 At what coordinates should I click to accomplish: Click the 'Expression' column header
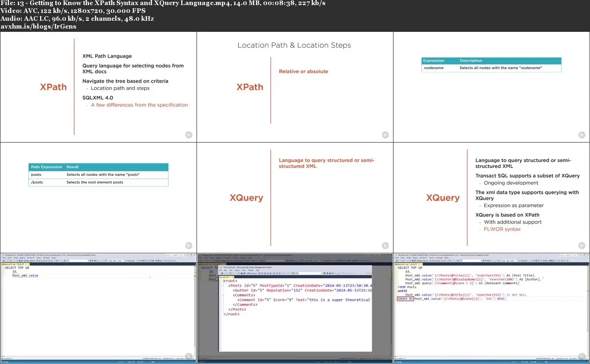click(x=434, y=60)
